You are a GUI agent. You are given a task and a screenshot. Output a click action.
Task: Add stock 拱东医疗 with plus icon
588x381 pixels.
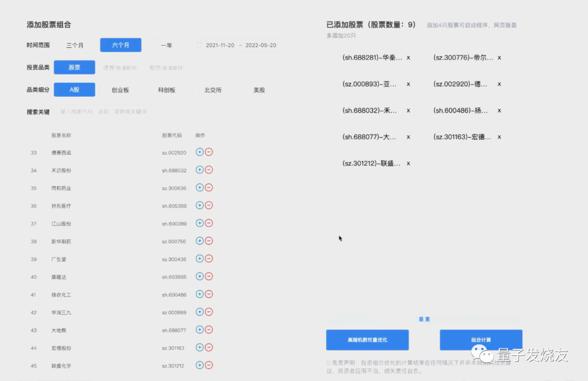tap(199, 206)
